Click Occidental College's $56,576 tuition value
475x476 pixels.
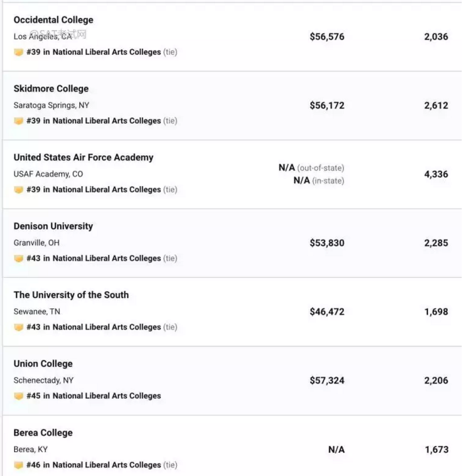pos(327,37)
